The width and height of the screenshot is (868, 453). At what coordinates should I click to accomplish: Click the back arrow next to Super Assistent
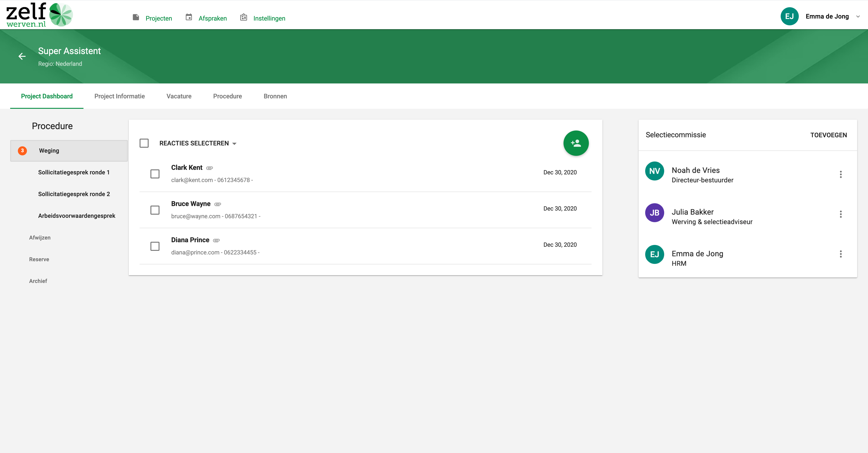click(22, 57)
